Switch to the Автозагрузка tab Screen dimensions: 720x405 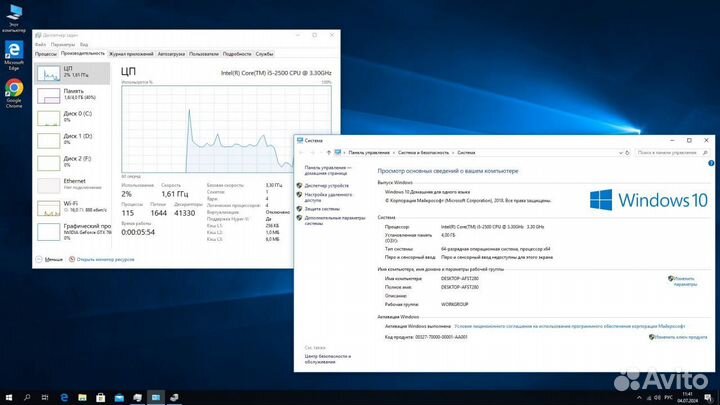[x=171, y=54]
